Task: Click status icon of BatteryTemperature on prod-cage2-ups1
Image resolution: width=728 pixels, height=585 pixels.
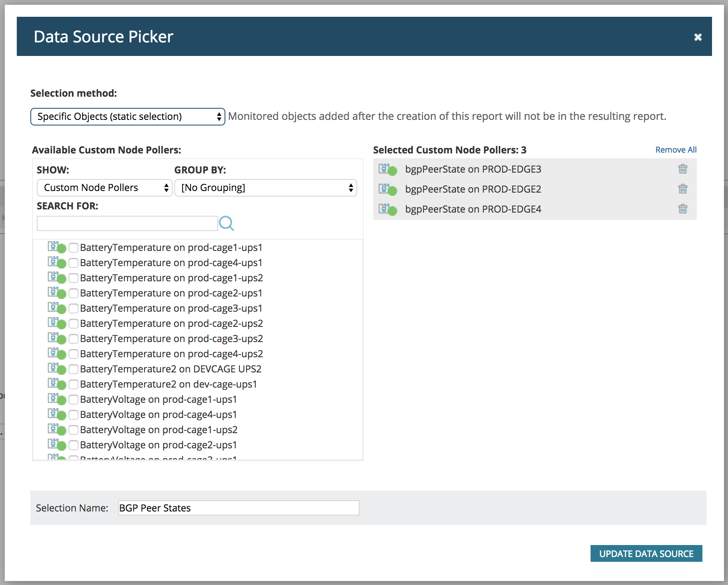Action: tap(57, 293)
